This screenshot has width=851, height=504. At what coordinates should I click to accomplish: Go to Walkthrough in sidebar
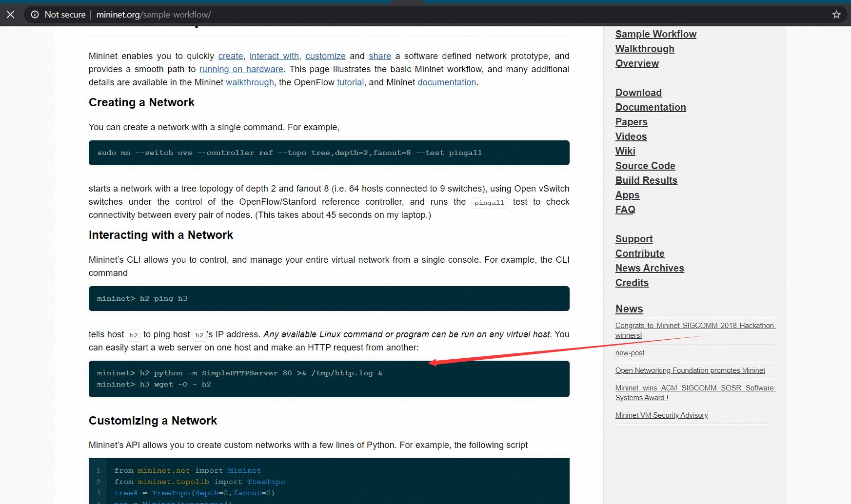tap(645, 49)
